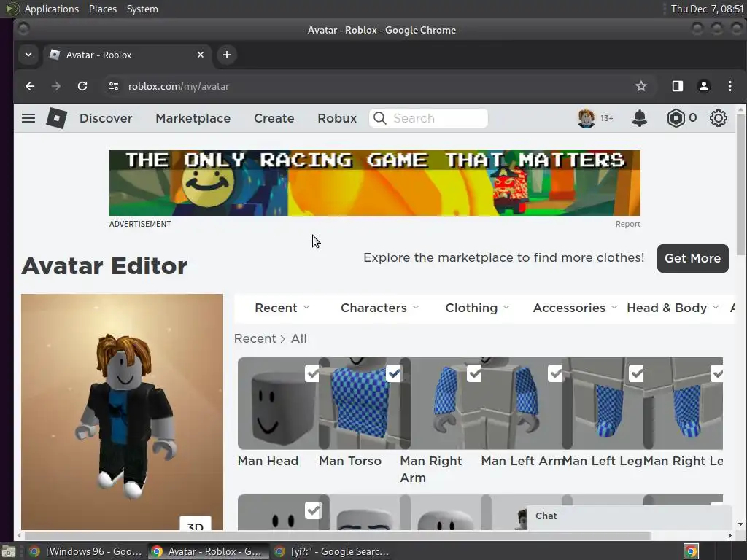Viewport: 747px width, 560px height.
Task: Expand the Clothing dropdown
Action: click(477, 308)
